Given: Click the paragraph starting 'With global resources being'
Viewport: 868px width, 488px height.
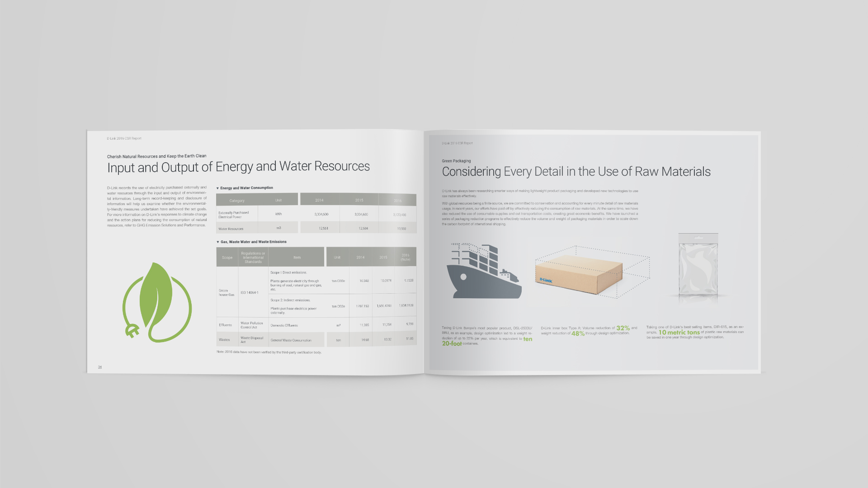Looking at the screenshot, I should [x=540, y=214].
